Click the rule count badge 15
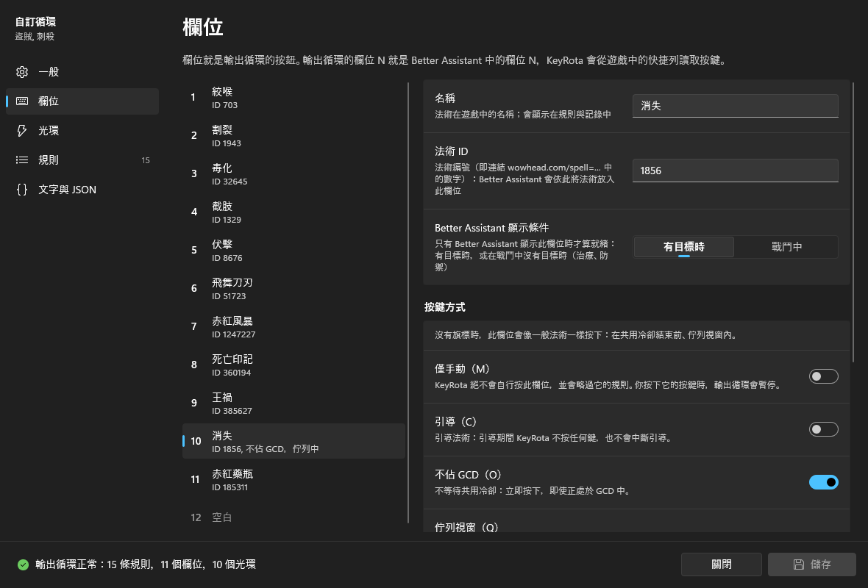 (x=146, y=160)
